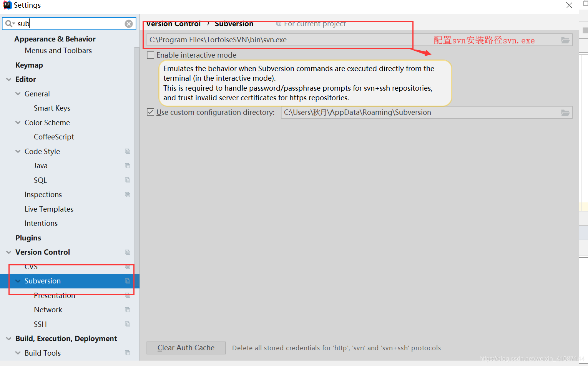The width and height of the screenshot is (588, 366).
Task: Collapse the Code Style node
Action: [x=18, y=151]
